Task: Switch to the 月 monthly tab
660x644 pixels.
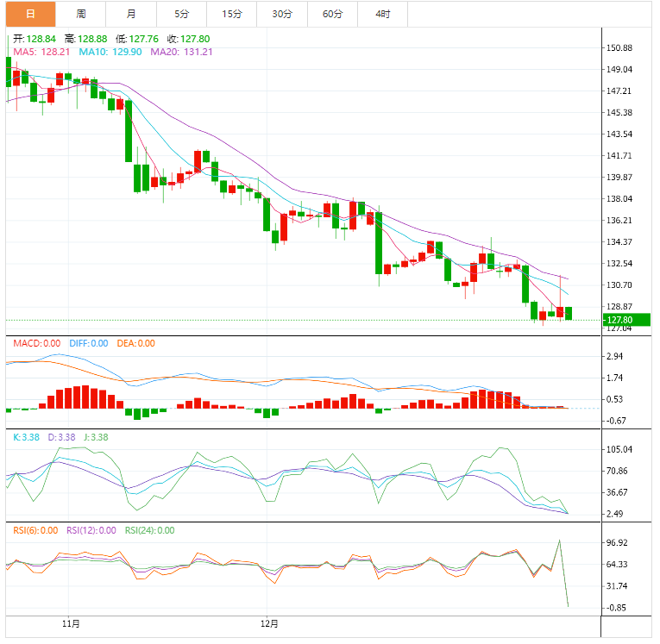Action: point(131,14)
